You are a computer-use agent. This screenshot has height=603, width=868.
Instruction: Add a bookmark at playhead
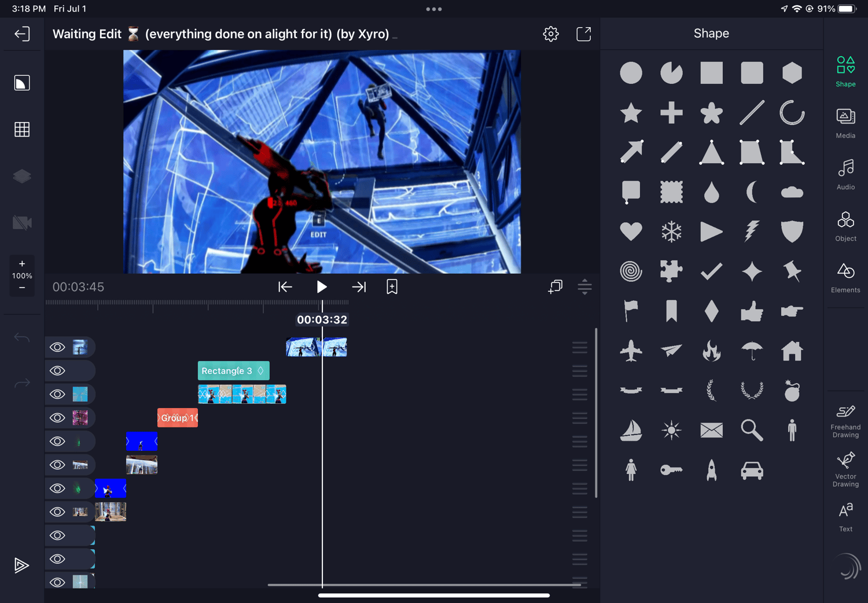[x=392, y=287]
